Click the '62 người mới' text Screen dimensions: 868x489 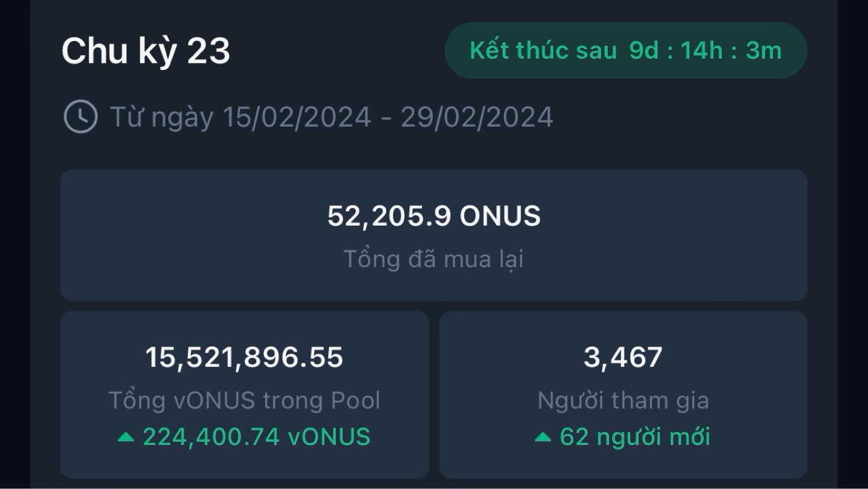pos(635,437)
